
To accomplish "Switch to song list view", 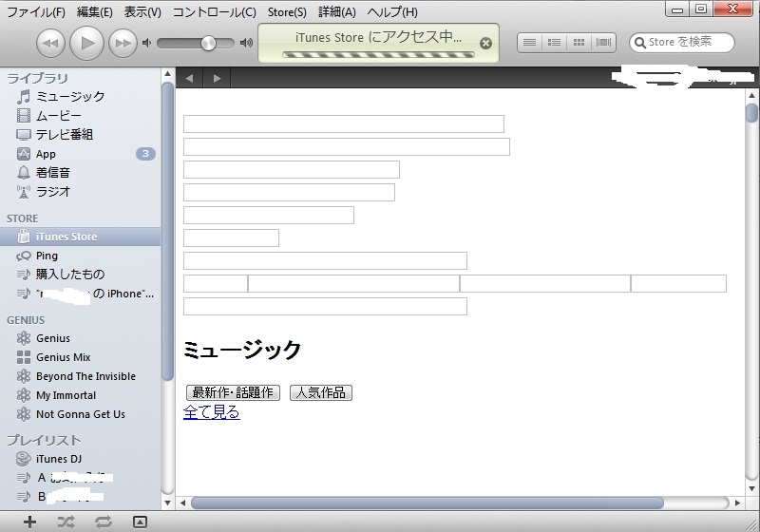I will point(529,43).
